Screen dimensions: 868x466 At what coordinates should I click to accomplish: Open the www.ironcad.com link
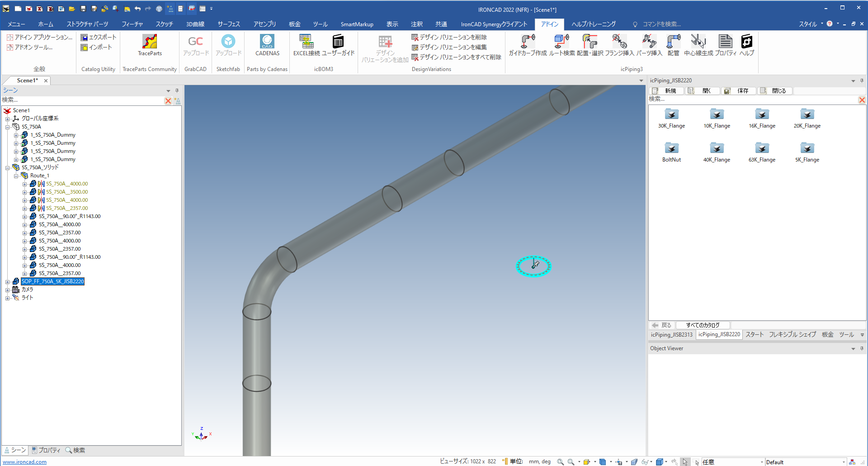25,462
